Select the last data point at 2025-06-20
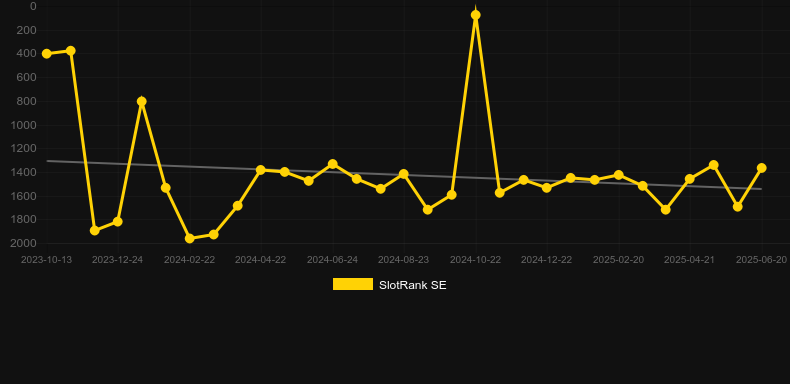 (x=762, y=168)
